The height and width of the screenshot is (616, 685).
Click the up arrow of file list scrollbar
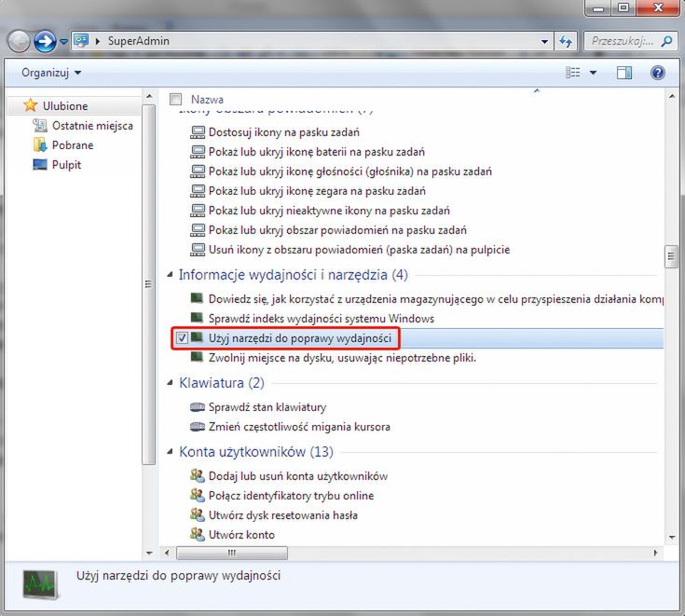[671, 96]
